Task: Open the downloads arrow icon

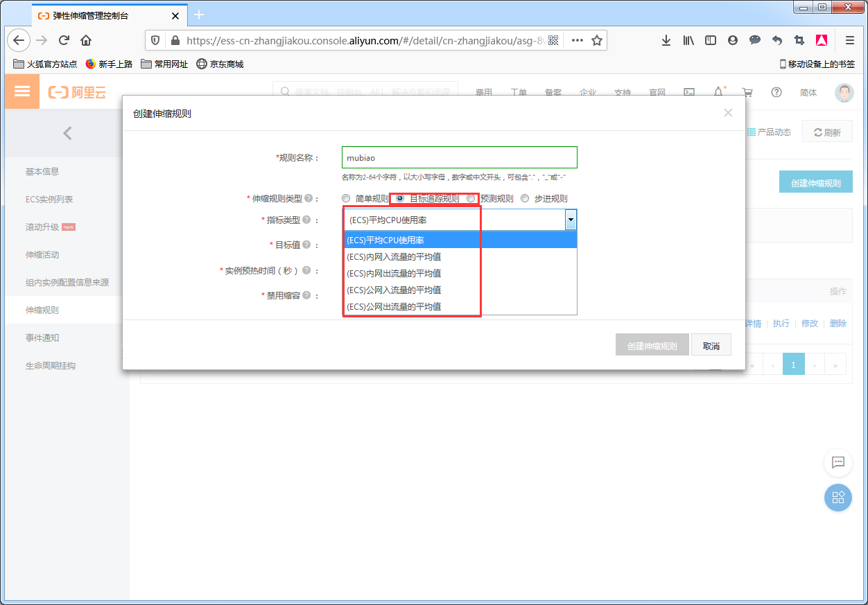Action: (666, 40)
